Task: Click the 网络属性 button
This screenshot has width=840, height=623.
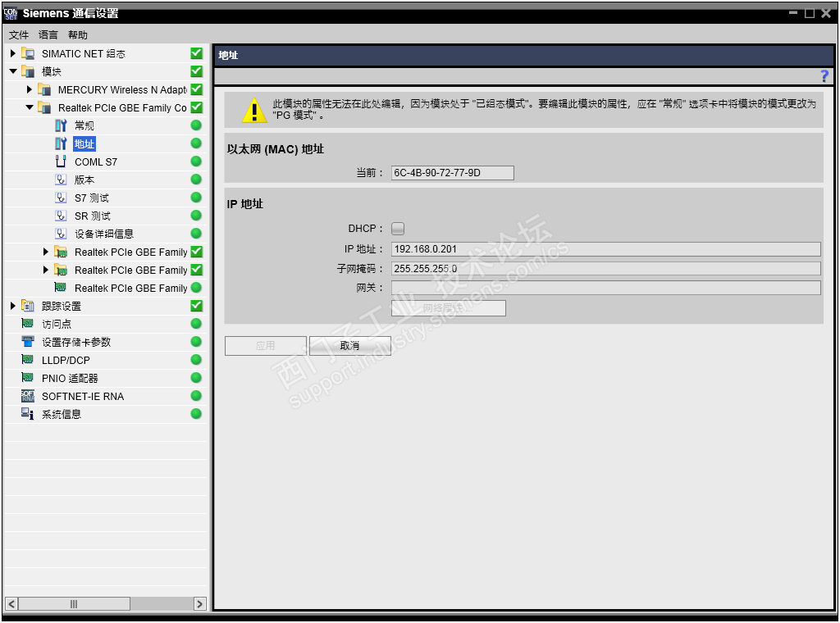Action: click(x=449, y=308)
